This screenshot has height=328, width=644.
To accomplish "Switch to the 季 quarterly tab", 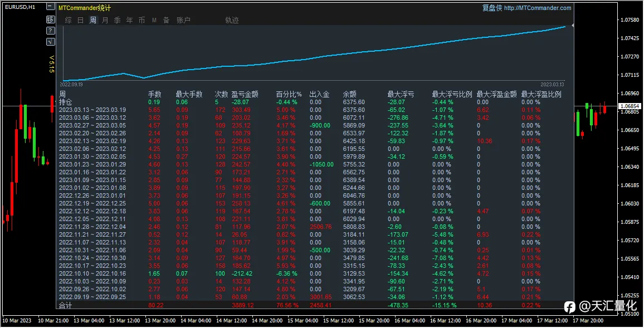I will pos(118,20).
